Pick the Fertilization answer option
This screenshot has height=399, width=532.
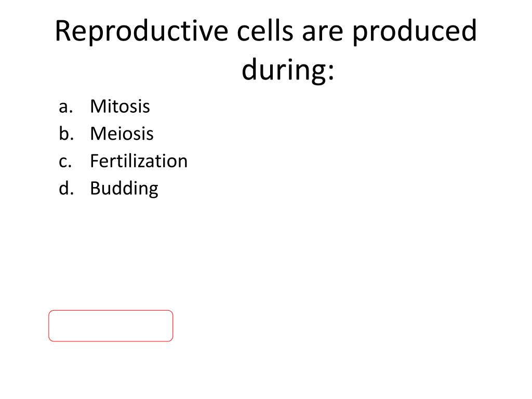(x=139, y=161)
